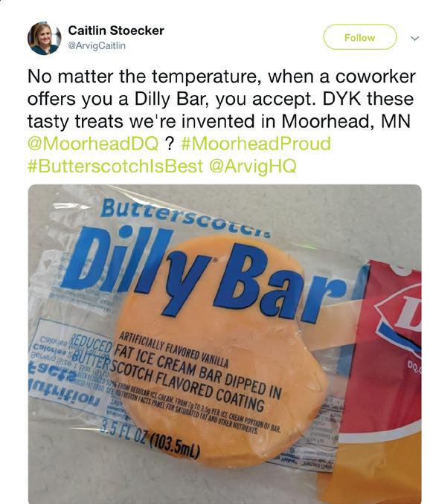This screenshot has height=504, width=433.
Task: Click the red DQ logo in photo
Action: point(397,321)
